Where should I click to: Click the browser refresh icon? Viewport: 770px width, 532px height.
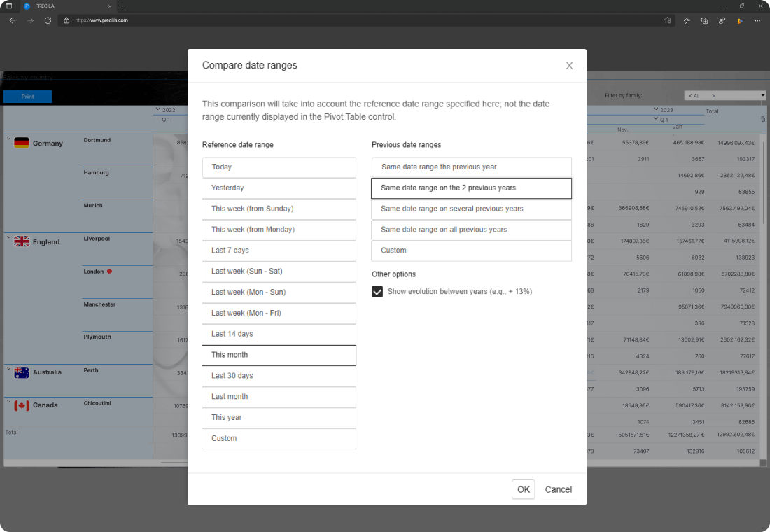tap(48, 20)
